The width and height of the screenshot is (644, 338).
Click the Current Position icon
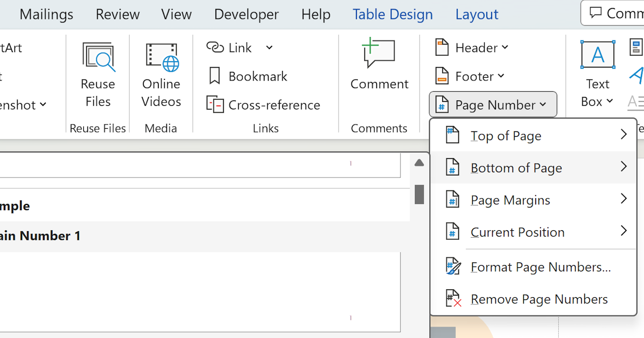tap(452, 232)
